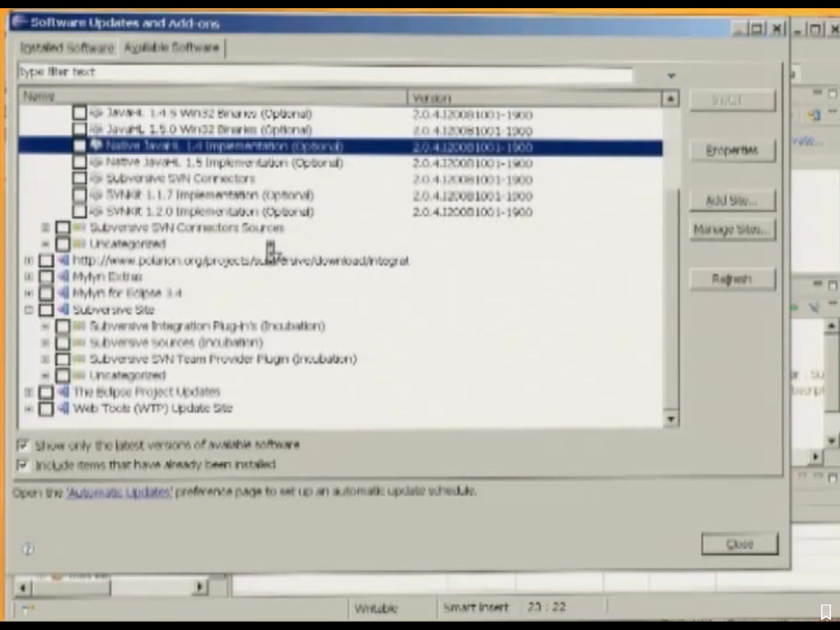Click the Subversive SVN Connectors Sources category icon
The width and height of the screenshot is (840, 630).
pyautogui.click(x=80, y=227)
